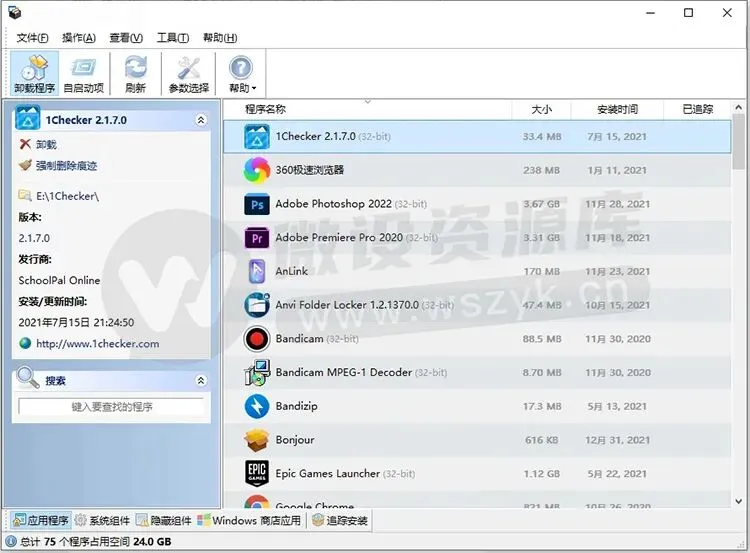This screenshot has width=750, height=553.
Task: Select the Epic Games Launcher icon
Action: [x=257, y=474]
